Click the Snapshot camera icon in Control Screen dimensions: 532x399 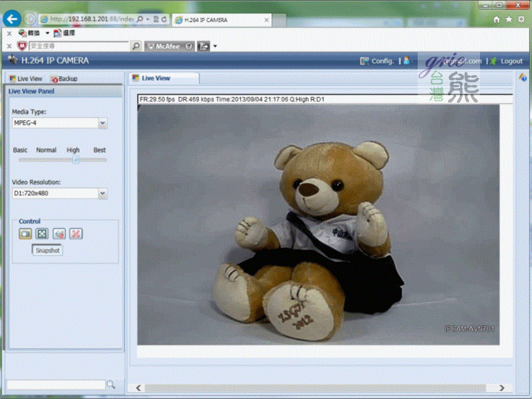25,234
